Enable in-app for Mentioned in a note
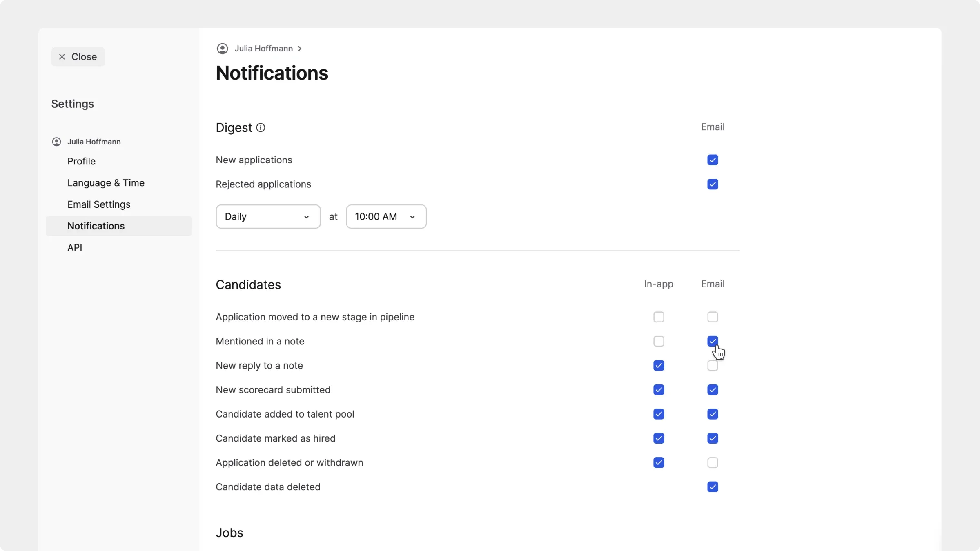 tap(659, 341)
